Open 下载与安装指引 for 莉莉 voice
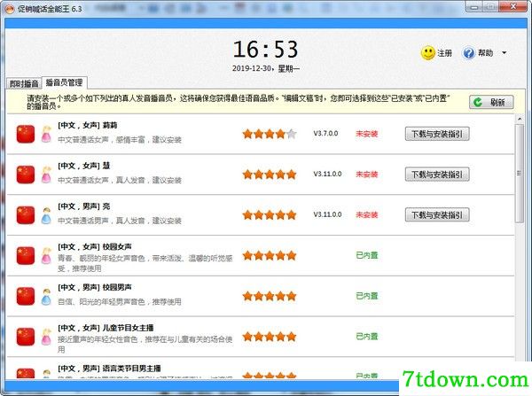Viewport: 532px width, 396px height. point(437,134)
